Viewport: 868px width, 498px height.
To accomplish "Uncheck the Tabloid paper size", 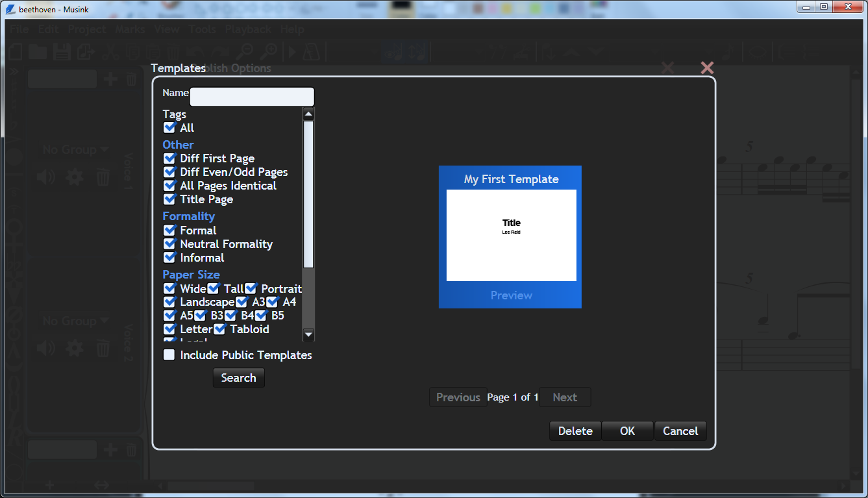I will point(220,329).
